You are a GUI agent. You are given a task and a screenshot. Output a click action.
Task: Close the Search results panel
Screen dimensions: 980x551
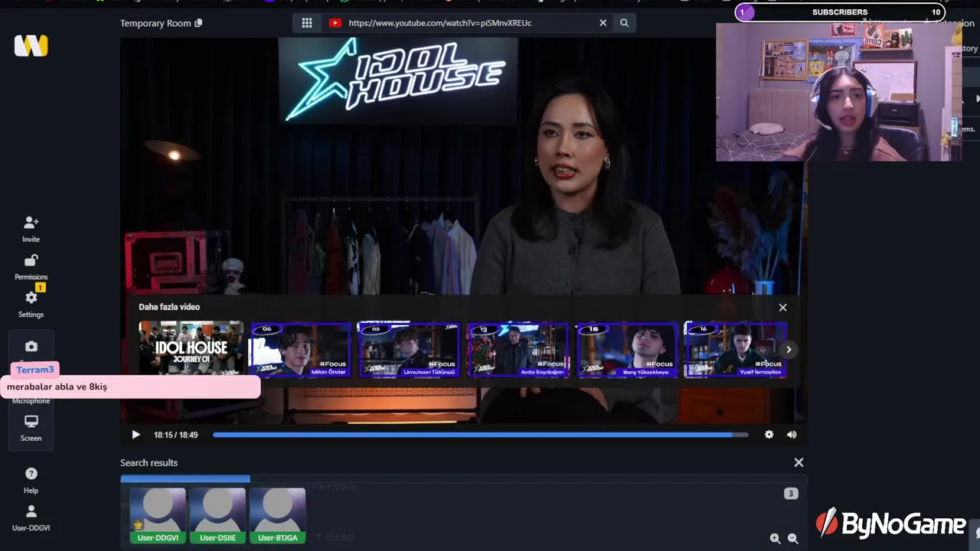pyautogui.click(x=799, y=462)
